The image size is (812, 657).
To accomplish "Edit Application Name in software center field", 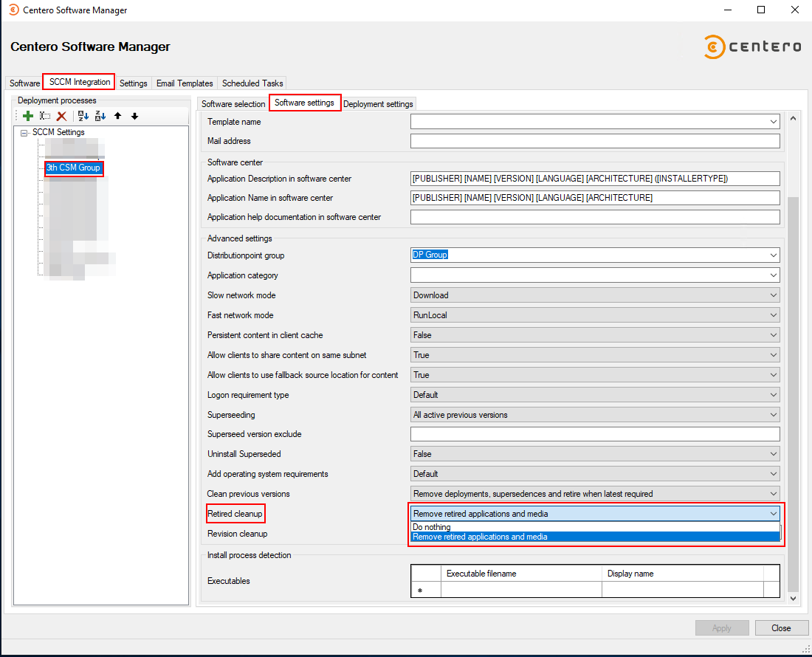I will 595,198.
